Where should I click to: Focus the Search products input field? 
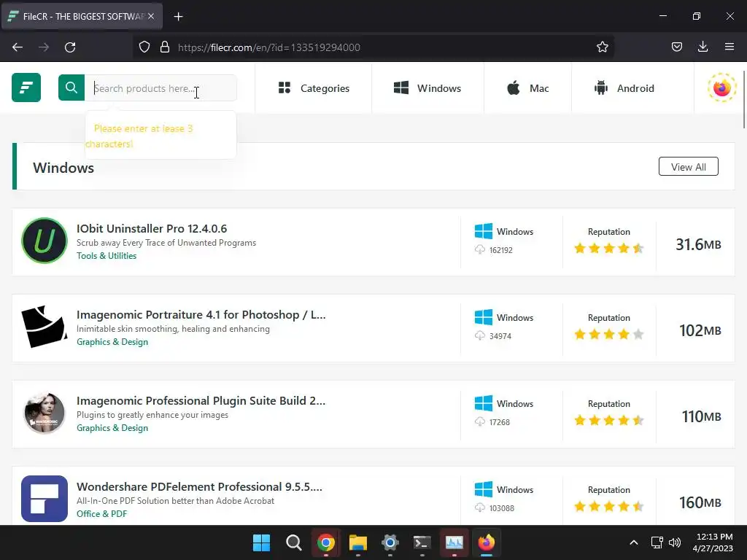coord(160,87)
